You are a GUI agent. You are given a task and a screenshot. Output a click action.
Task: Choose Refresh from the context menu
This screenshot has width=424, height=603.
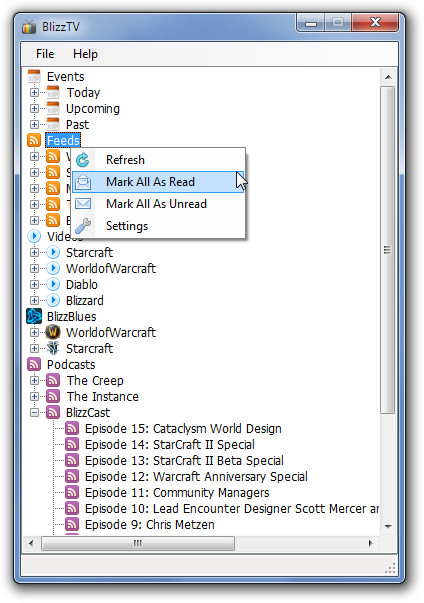[x=159, y=160]
